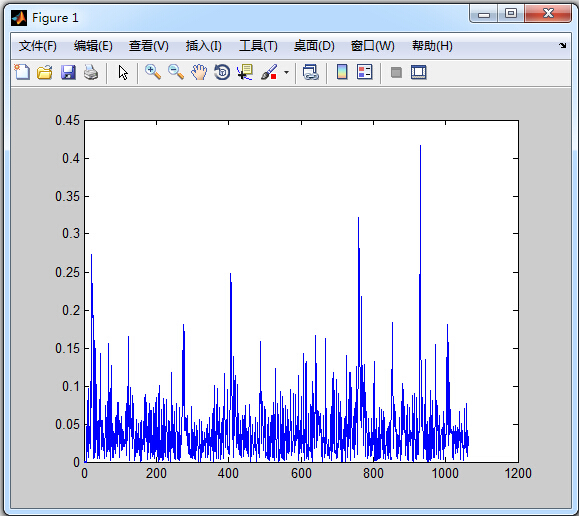Enable the Data Cursor tool
This screenshot has height=516, width=579.
tap(245, 72)
